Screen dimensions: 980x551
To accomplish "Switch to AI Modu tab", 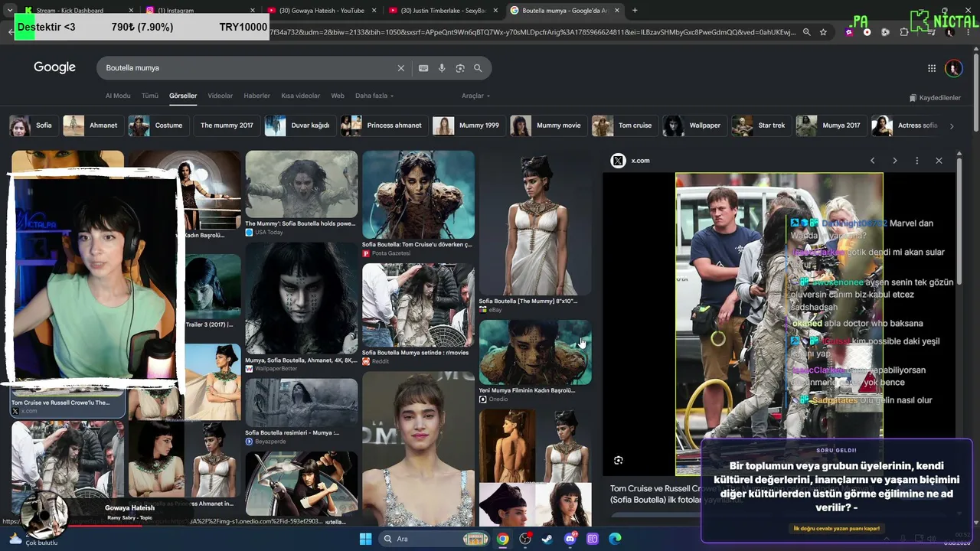I will pos(118,96).
